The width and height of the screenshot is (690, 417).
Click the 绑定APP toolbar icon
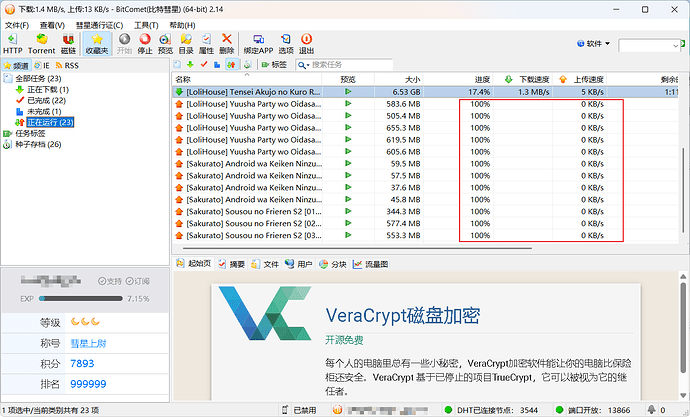coord(259,43)
